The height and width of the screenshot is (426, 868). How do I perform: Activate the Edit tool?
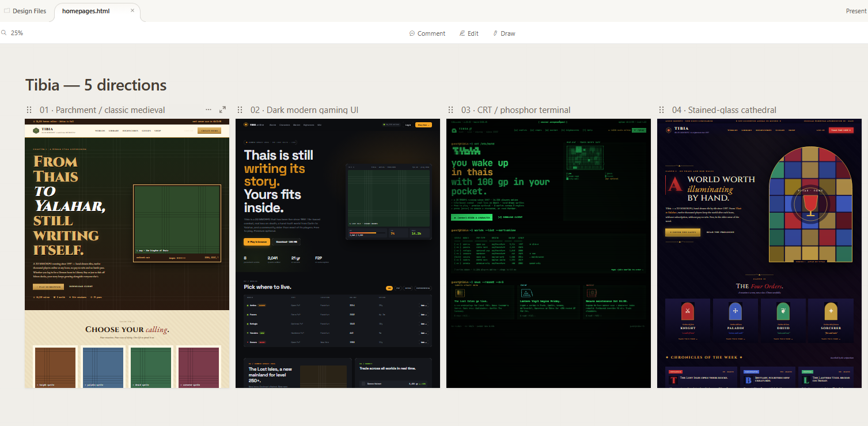click(469, 33)
